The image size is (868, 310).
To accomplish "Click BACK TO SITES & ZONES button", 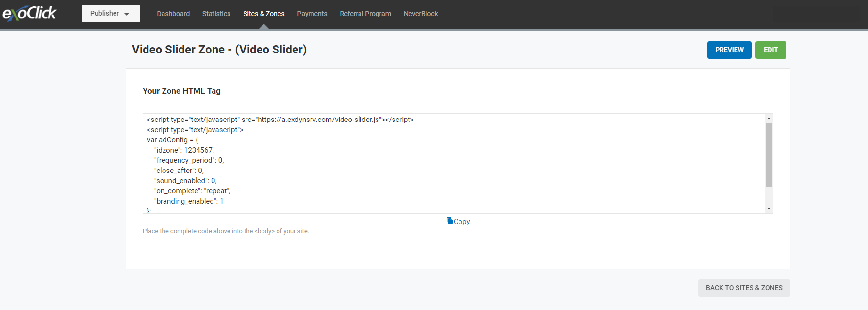I will (744, 288).
